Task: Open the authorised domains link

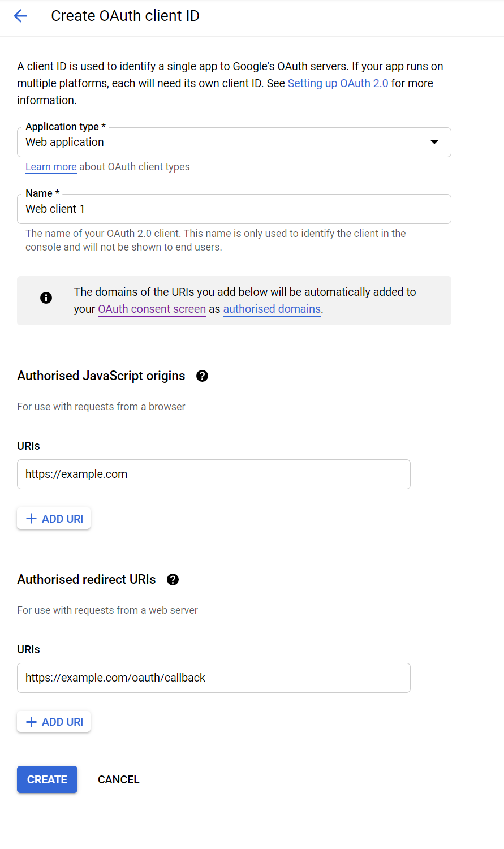Action: click(x=272, y=309)
